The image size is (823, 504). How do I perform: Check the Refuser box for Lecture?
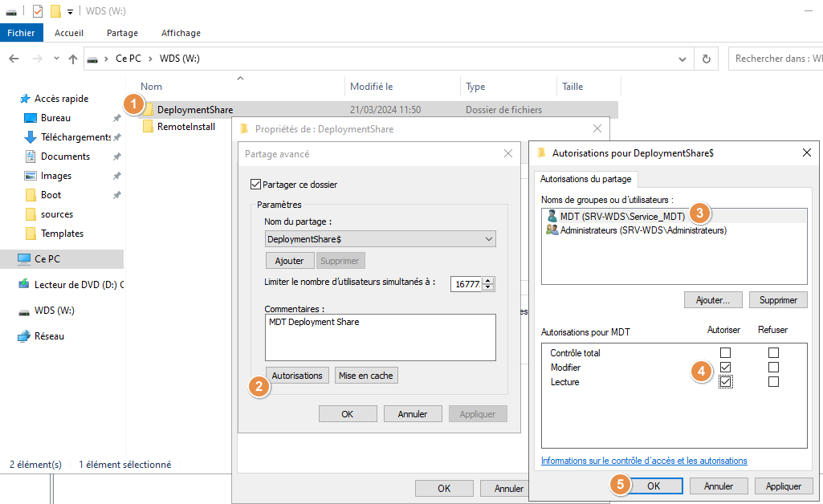click(773, 382)
